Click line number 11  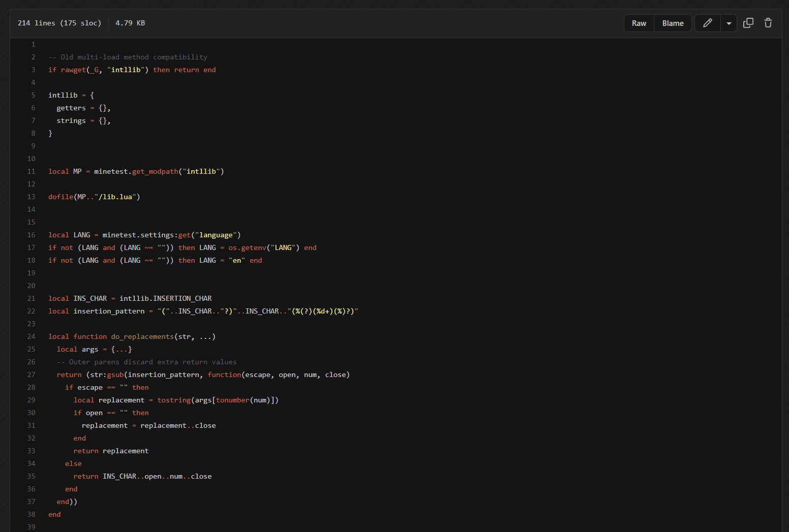[x=32, y=171]
